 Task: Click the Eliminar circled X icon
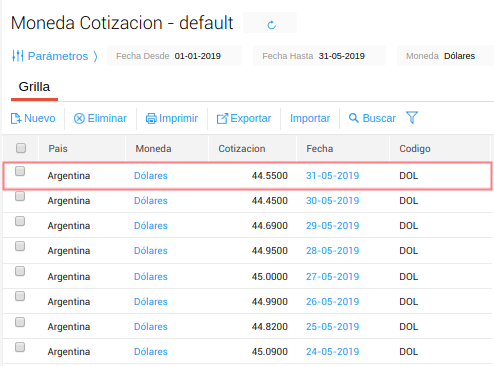pos(79,118)
